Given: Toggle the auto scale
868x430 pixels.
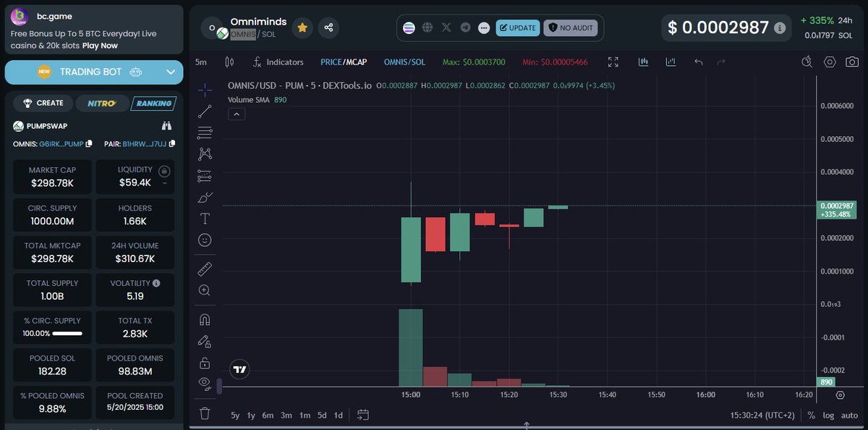Looking at the screenshot, I should point(850,416).
